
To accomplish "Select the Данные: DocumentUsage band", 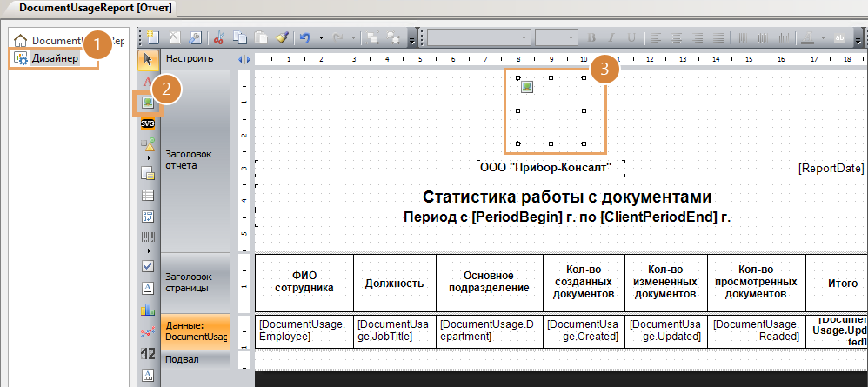I will tap(196, 330).
